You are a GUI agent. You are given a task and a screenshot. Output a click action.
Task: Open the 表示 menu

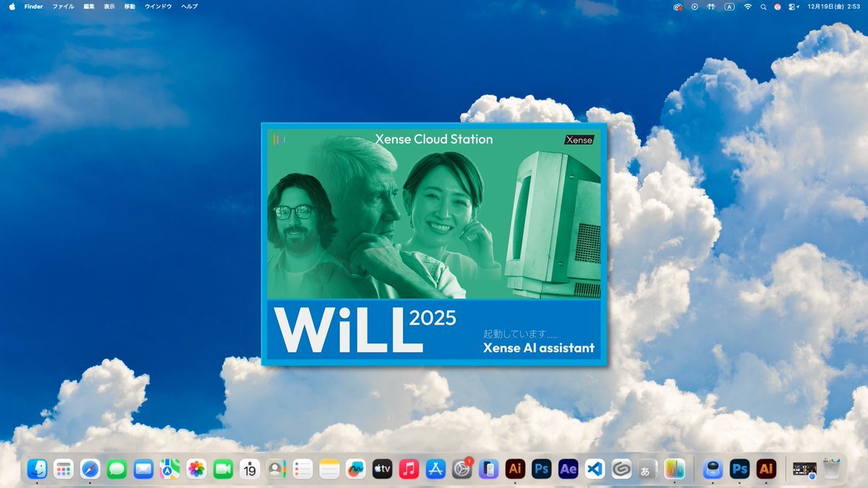(109, 7)
